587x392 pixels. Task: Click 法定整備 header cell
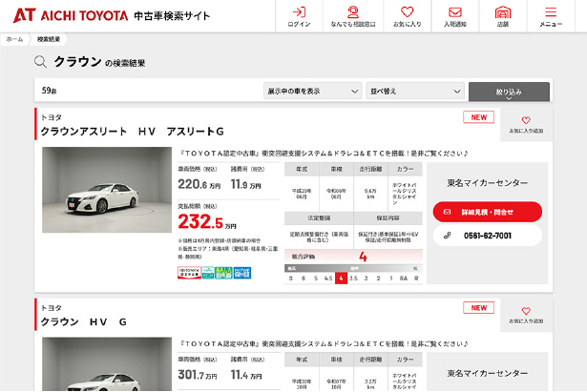pyautogui.click(x=319, y=218)
